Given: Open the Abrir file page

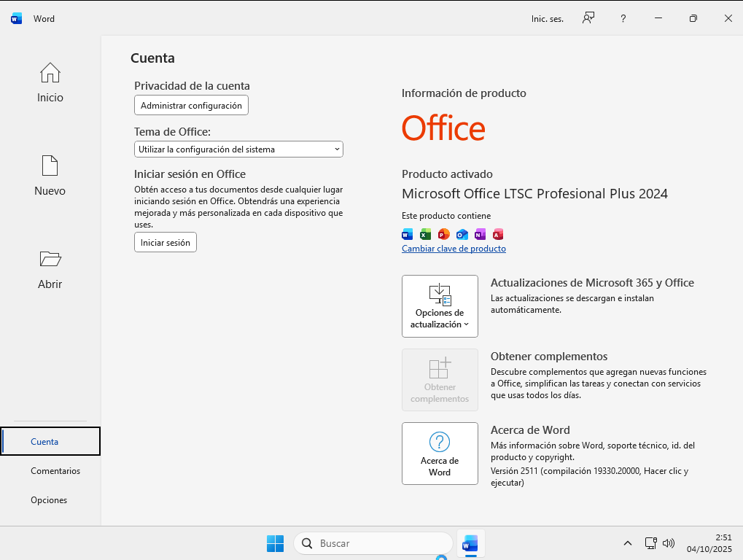Looking at the screenshot, I should [x=50, y=270].
